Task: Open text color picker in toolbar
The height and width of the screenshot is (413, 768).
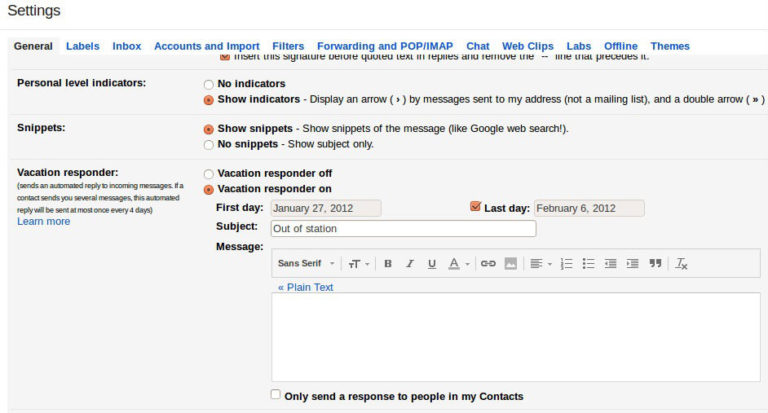Action: [458, 264]
